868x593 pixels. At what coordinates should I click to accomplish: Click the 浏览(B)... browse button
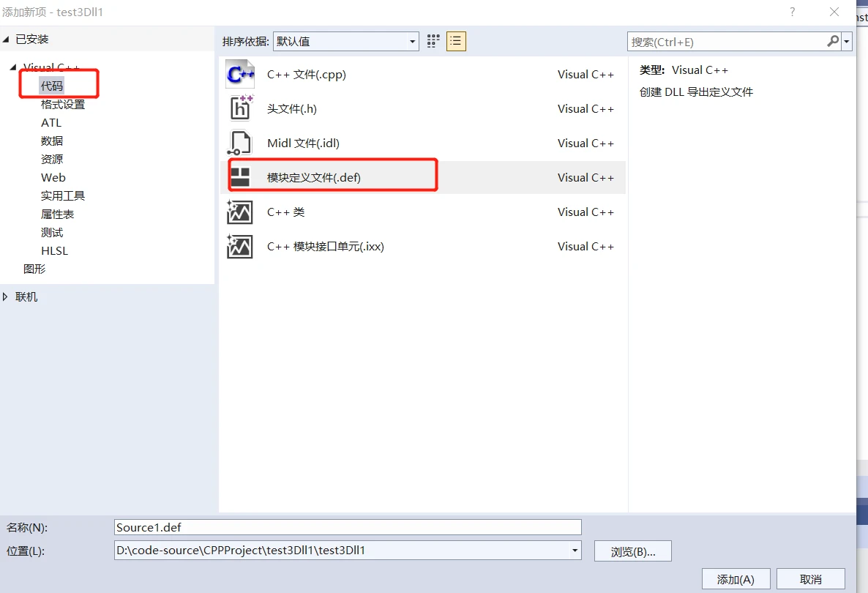pos(632,551)
